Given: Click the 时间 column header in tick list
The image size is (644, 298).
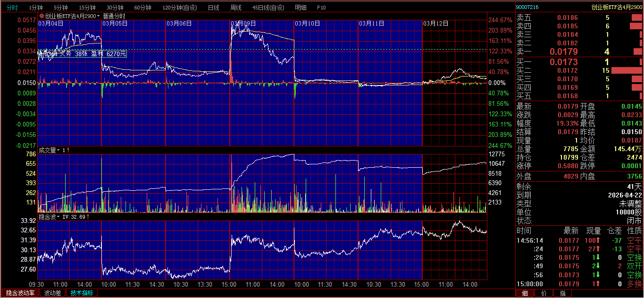Looking at the screenshot, I should (524, 231).
